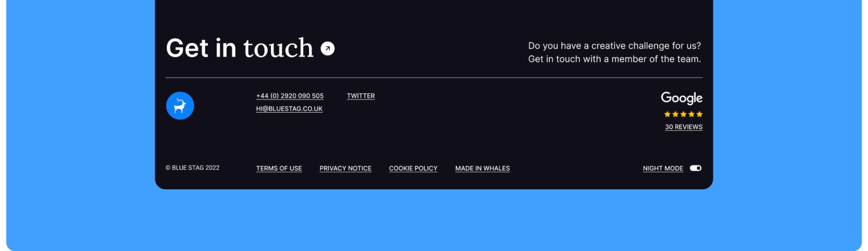Open the Get in touch heading link
The width and height of the screenshot is (868, 251).
[x=240, y=48]
